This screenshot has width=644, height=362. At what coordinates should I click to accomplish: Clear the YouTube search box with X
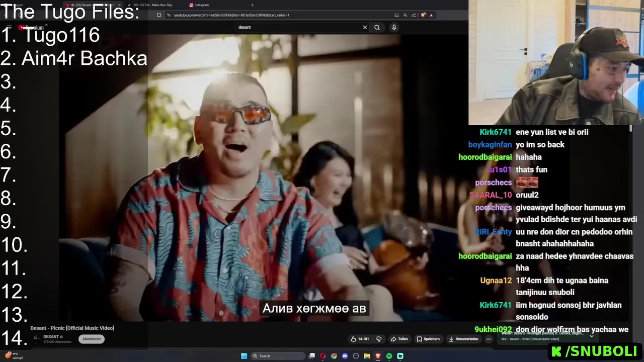(x=365, y=27)
